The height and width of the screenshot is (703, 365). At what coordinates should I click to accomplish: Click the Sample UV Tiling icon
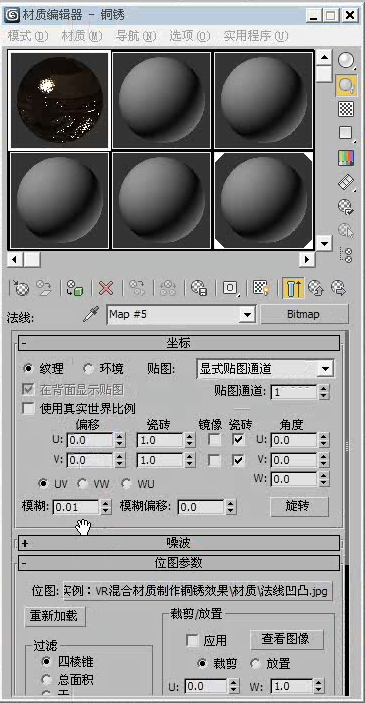point(346,133)
